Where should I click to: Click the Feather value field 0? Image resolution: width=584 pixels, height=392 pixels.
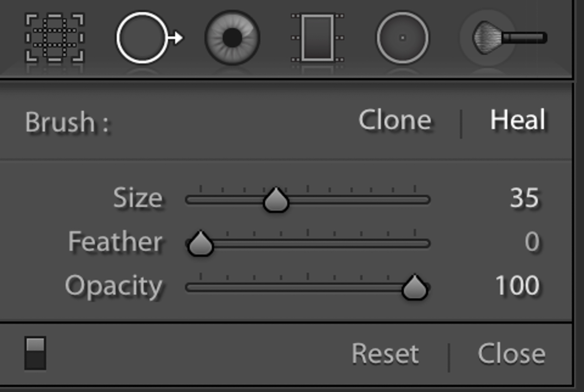tap(532, 242)
